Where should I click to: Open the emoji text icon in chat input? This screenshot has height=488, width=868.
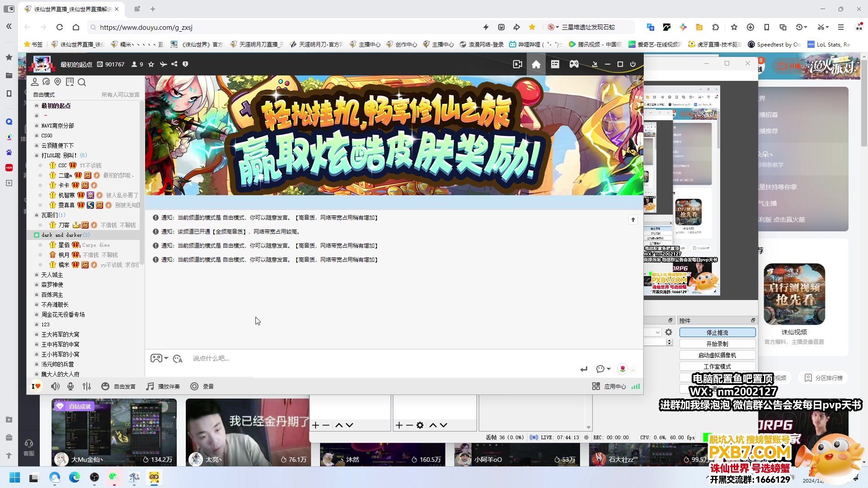point(178,359)
